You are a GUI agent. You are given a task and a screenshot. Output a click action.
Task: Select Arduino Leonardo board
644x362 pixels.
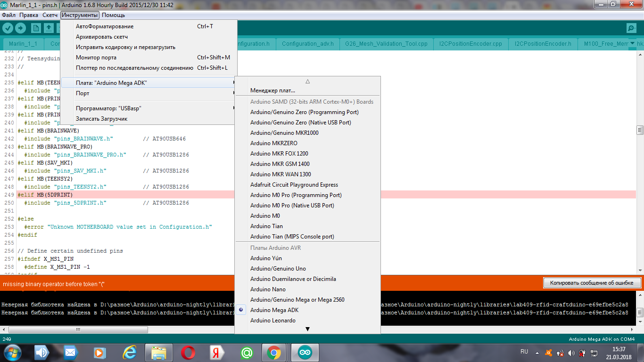[307, 321]
